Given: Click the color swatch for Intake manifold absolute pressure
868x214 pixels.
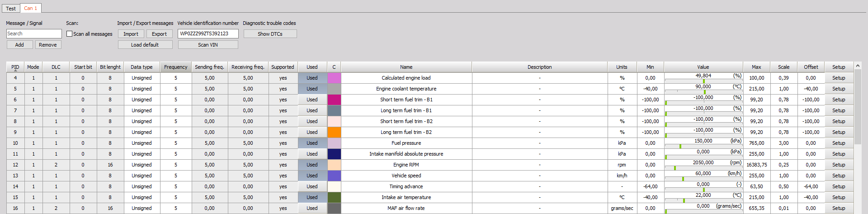Looking at the screenshot, I should [334, 154].
